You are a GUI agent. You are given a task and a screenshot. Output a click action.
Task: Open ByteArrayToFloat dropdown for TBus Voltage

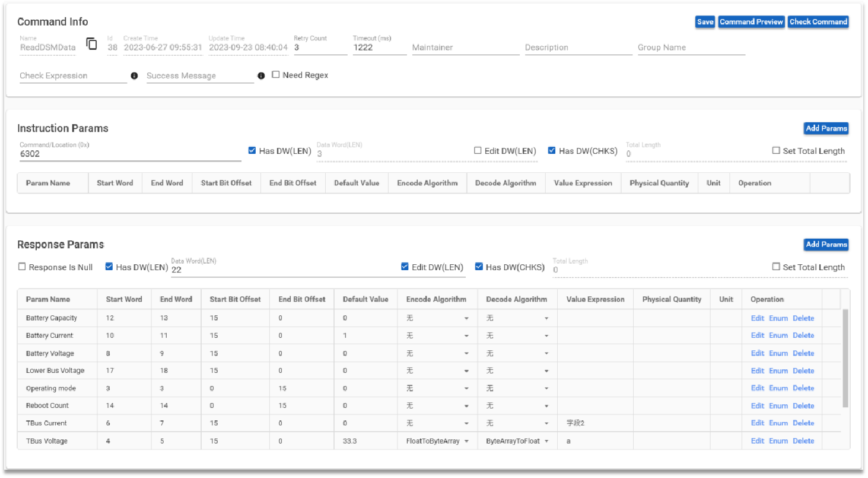point(517,441)
